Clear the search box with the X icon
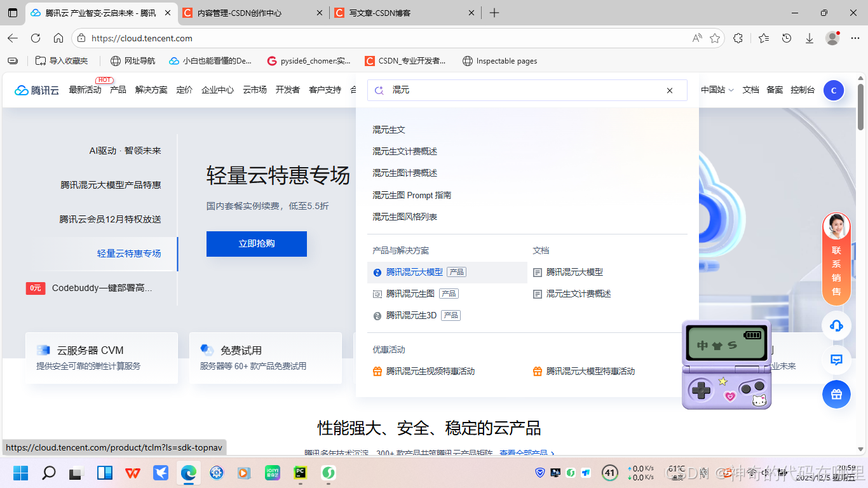 tap(670, 90)
